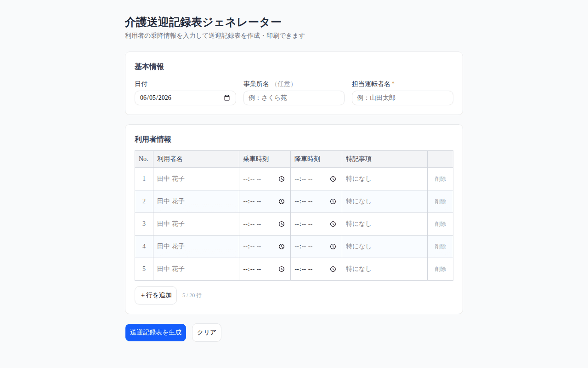Open boarding time clock icon in row 1
The width and height of the screenshot is (588, 368).
pos(282,179)
